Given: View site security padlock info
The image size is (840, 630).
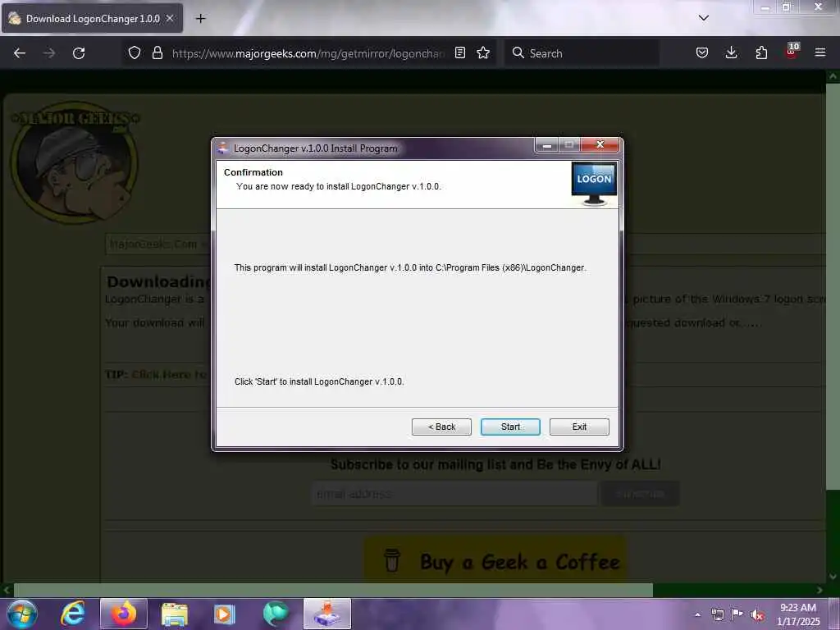Looking at the screenshot, I should pos(157,52).
